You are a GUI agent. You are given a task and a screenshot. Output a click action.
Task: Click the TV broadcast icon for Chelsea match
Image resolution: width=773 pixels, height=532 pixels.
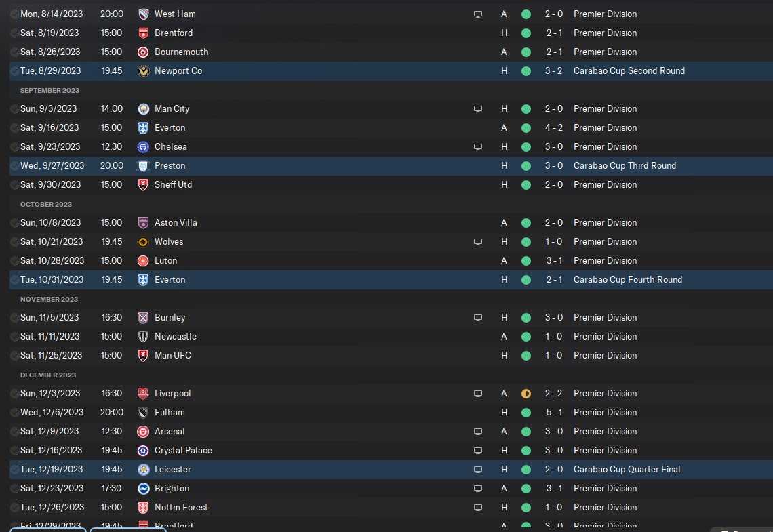tap(478, 147)
